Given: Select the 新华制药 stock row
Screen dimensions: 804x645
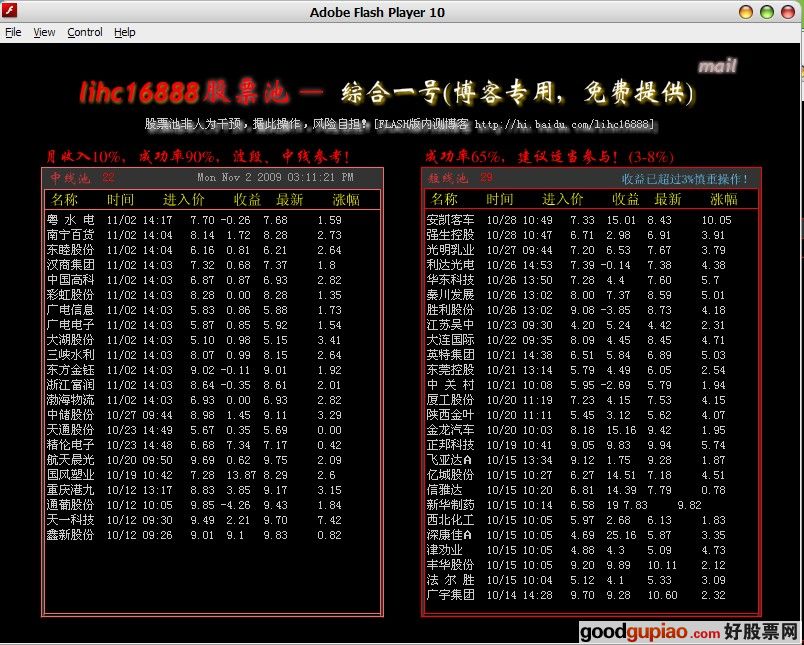Looking at the screenshot, I should pos(564,505).
